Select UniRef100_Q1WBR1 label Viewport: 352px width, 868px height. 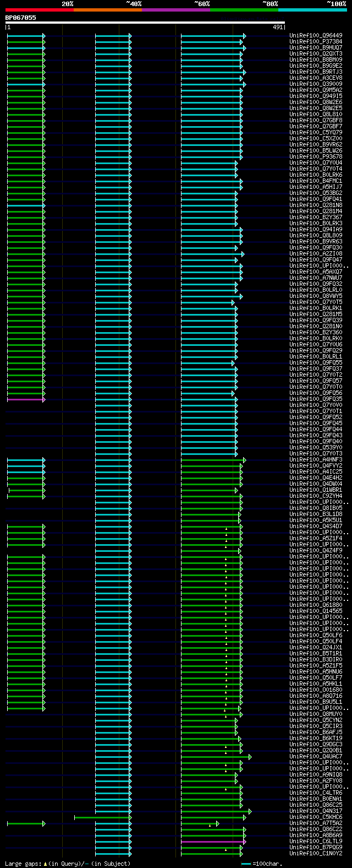[316, 490]
